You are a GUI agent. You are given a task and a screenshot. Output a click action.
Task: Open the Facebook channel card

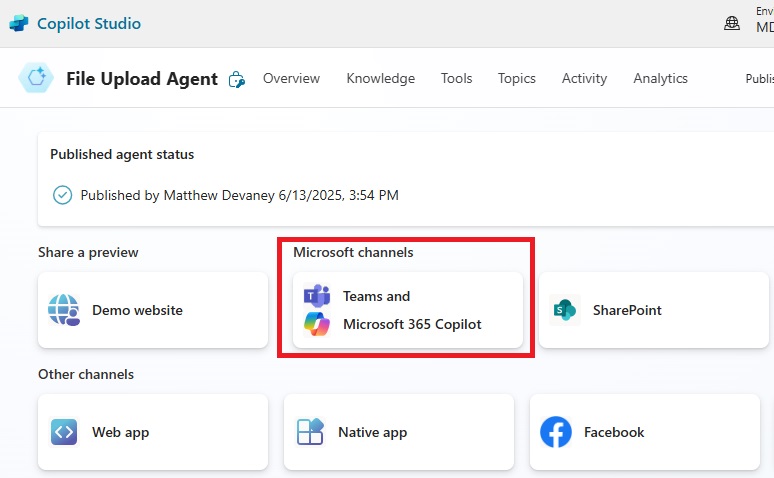click(645, 432)
